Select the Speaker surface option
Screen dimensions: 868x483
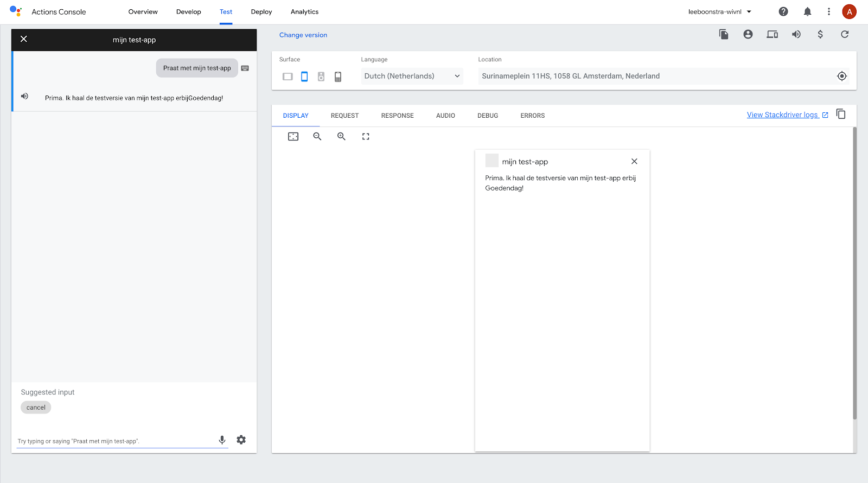(321, 77)
